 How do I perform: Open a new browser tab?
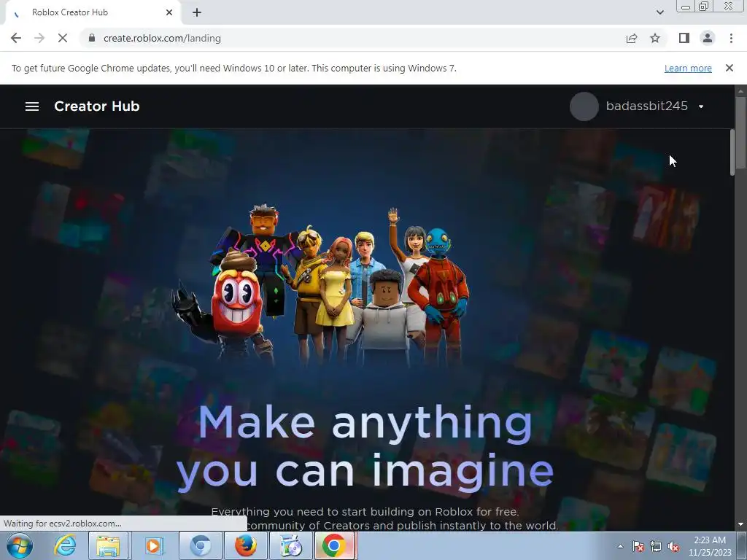(197, 12)
